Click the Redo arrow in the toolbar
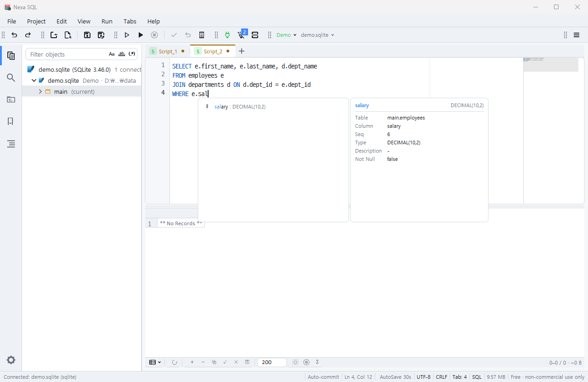The width and height of the screenshot is (588, 382). point(28,35)
